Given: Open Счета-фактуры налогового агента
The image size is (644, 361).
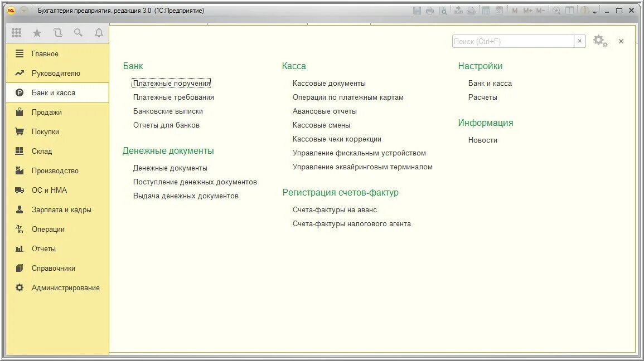Looking at the screenshot, I should coord(352,223).
